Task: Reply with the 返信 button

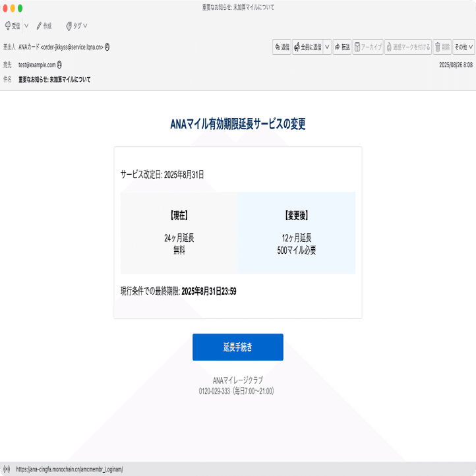Action: [x=282, y=47]
